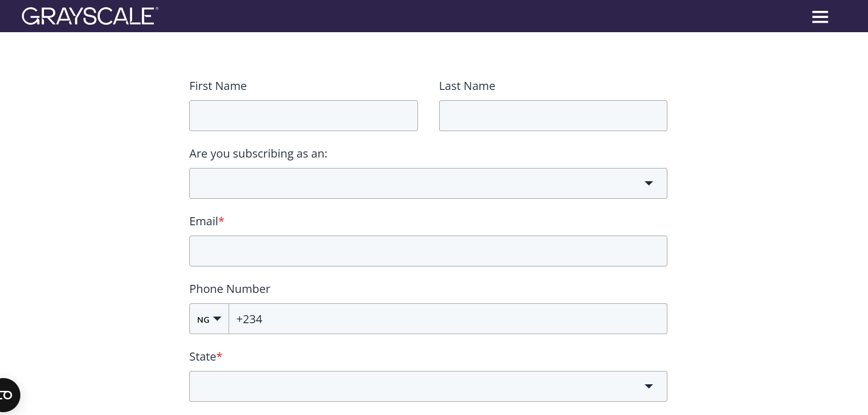Click the Email label text
The image size is (868, 415).
[x=204, y=221]
